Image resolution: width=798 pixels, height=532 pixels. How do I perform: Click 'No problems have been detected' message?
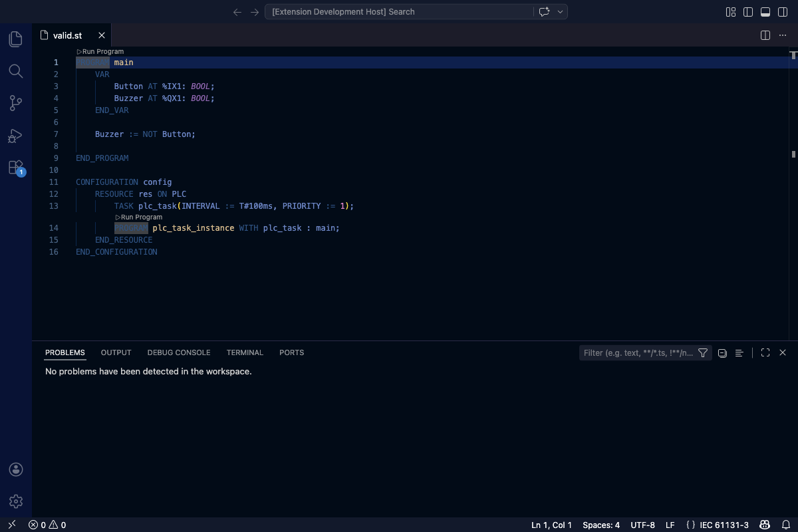coord(148,372)
